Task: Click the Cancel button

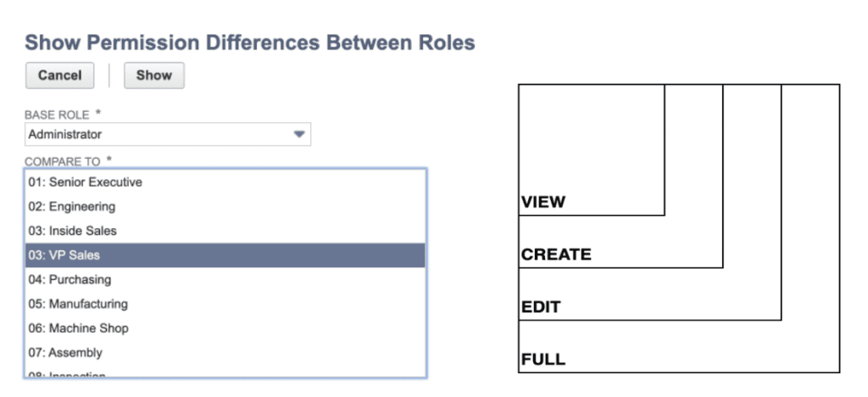Action: (59, 75)
